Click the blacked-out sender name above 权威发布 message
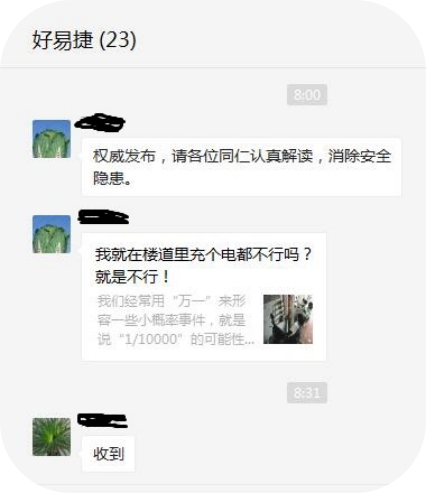Image resolution: width=427 pixels, height=494 pixels. (x=100, y=122)
